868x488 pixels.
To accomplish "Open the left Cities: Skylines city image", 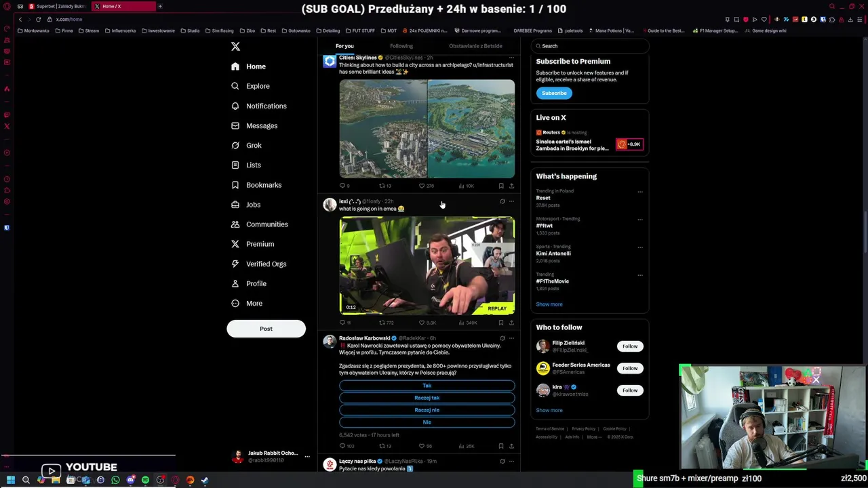I will click(x=383, y=129).
